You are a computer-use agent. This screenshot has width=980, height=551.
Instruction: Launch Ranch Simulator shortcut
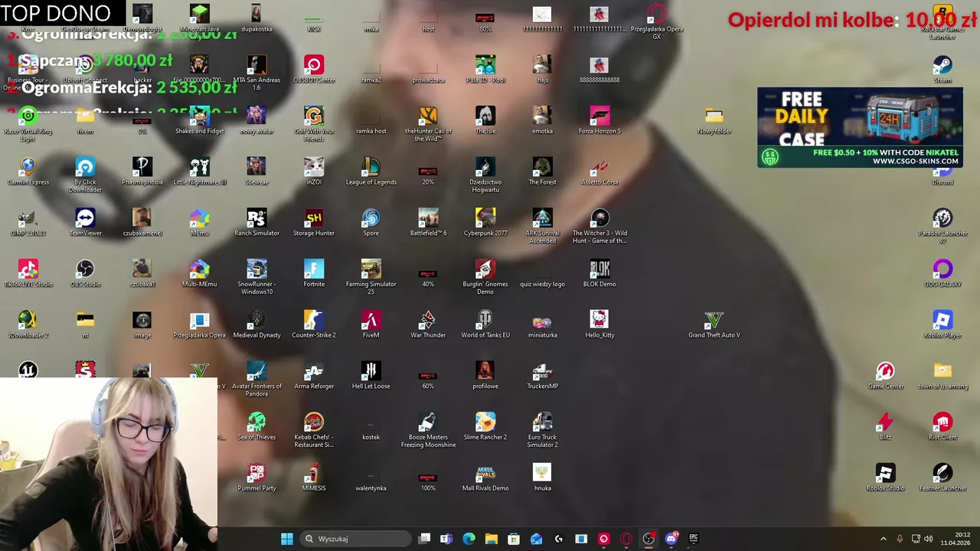[256, 223]
